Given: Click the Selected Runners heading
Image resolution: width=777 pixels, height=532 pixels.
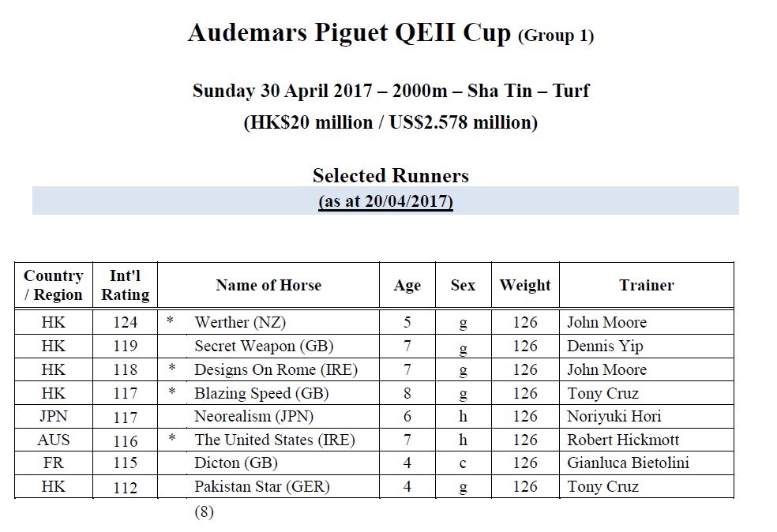Looking at the screenshot, I should [x=390, y=175].
